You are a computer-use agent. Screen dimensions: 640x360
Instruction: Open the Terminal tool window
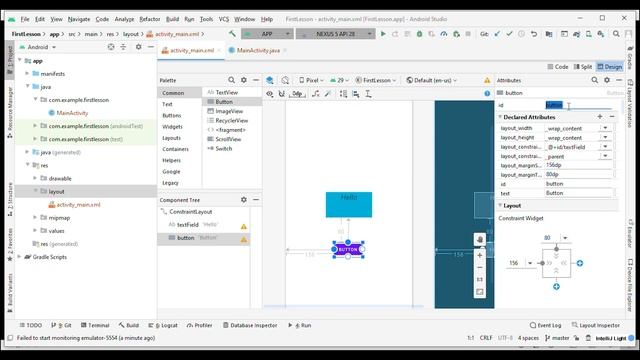pyautogui.click(x=95, y=325)
